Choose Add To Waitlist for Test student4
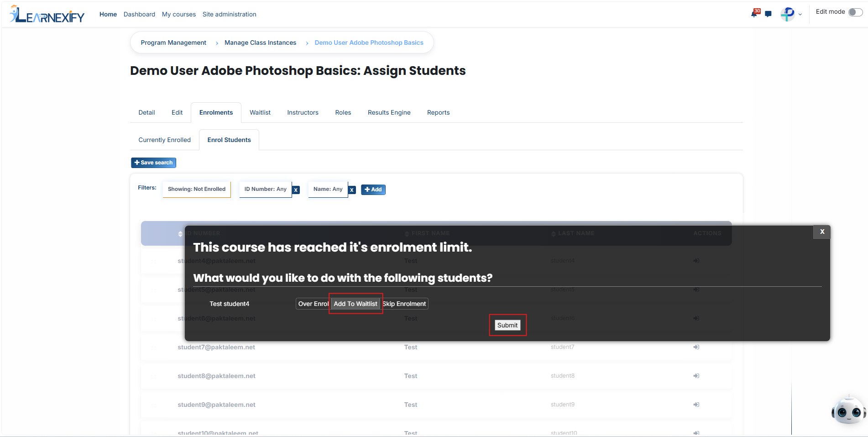Screen dimensions: 868x437 (x=356, y=304)
